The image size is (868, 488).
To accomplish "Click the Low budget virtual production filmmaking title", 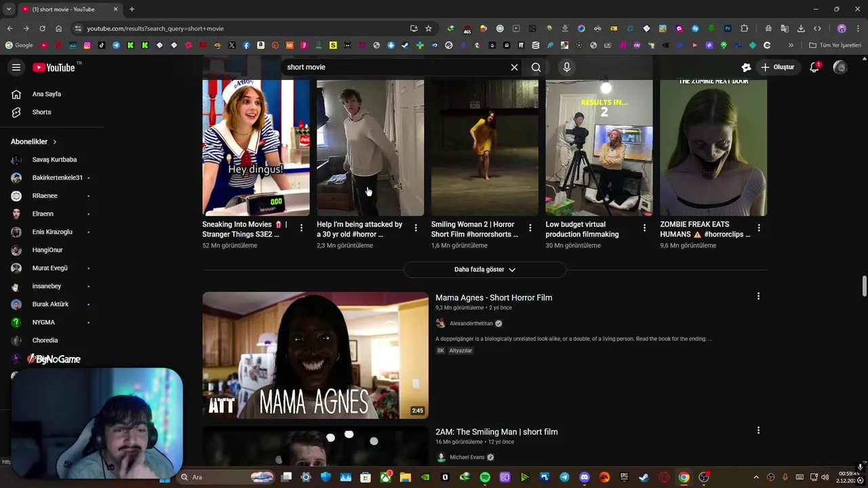I will pyautogui.click(x=582, y=229).
